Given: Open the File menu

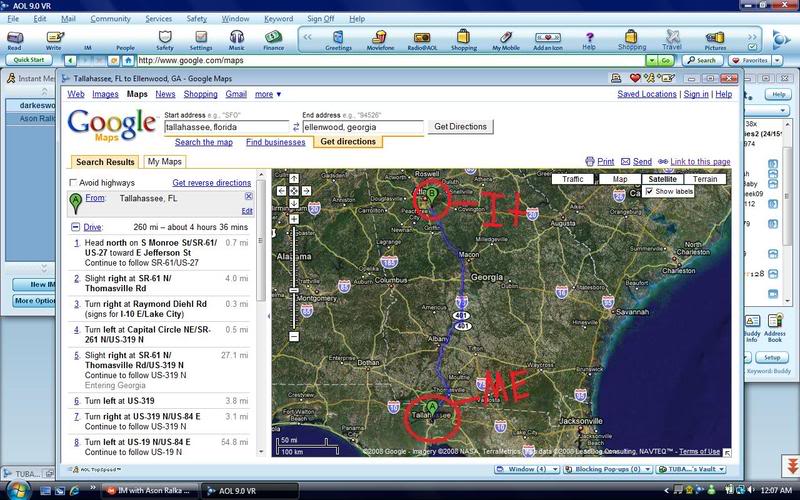Looking at the screenshot, I should pos(13,18).
